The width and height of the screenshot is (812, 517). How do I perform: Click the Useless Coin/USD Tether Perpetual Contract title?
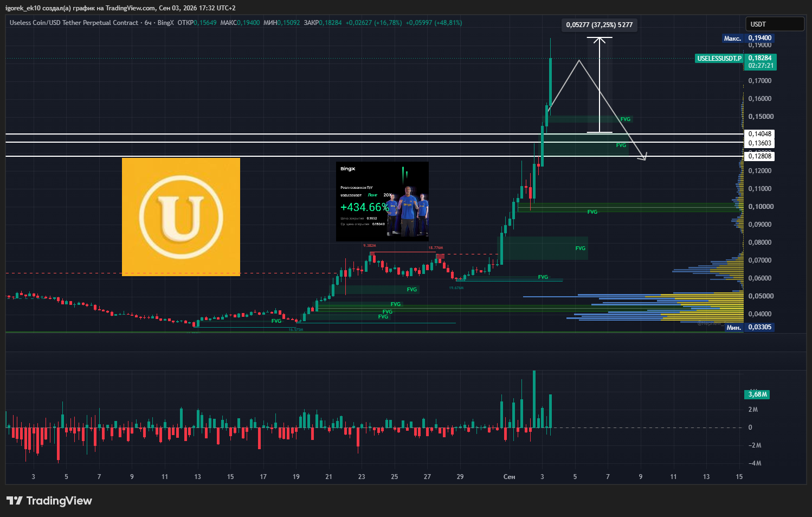[74, 23]
